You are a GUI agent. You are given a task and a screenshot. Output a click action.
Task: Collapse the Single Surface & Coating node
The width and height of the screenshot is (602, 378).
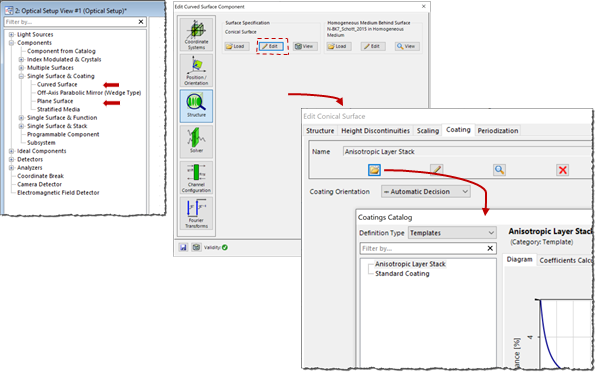tap(22, 76)
